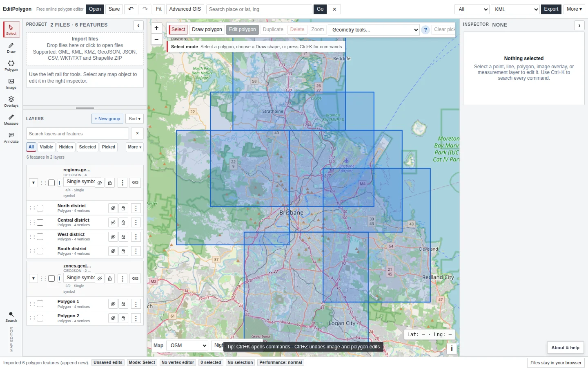Check the Polygon 1 checkbox

[40, 304]
